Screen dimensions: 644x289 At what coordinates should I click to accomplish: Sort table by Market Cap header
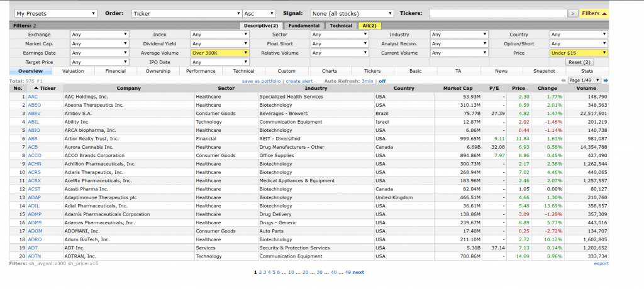pyautogui.click(x=458, y=88)
